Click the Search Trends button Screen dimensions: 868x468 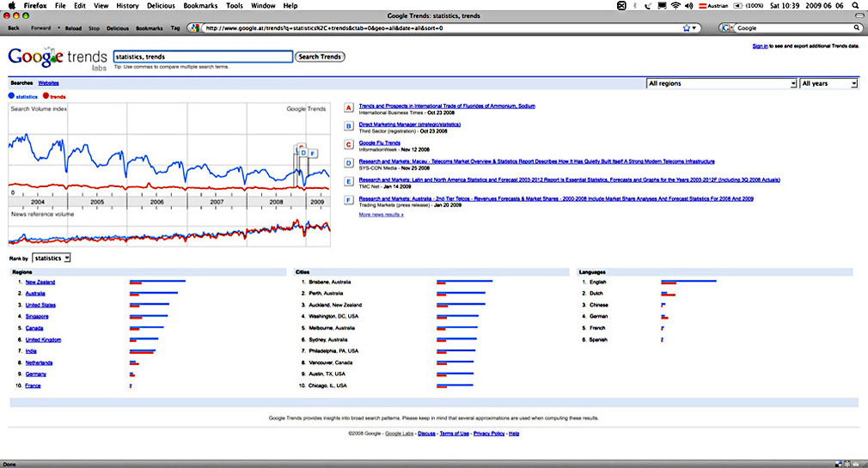click(x=320, y=57)
